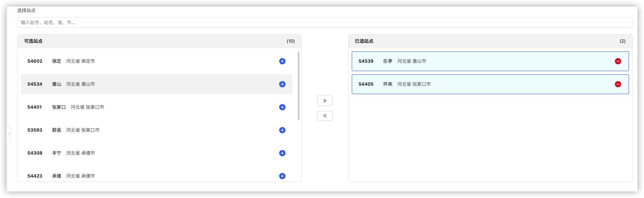Click the selected count (2)
This screenshot has width=644, height=198.
pyautogui.click(x=622, y=41)
